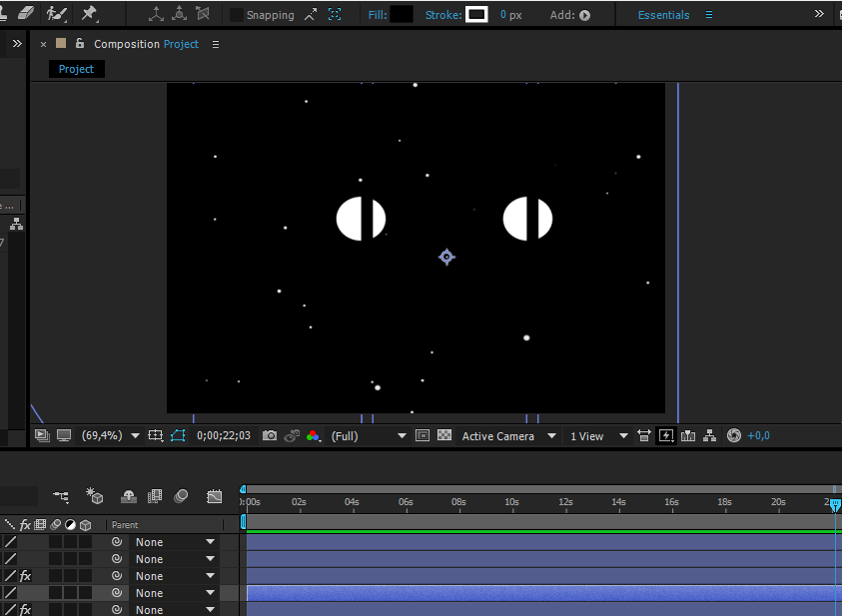
Task: Open the Graph Editor in the timeline
Action: 213,496
